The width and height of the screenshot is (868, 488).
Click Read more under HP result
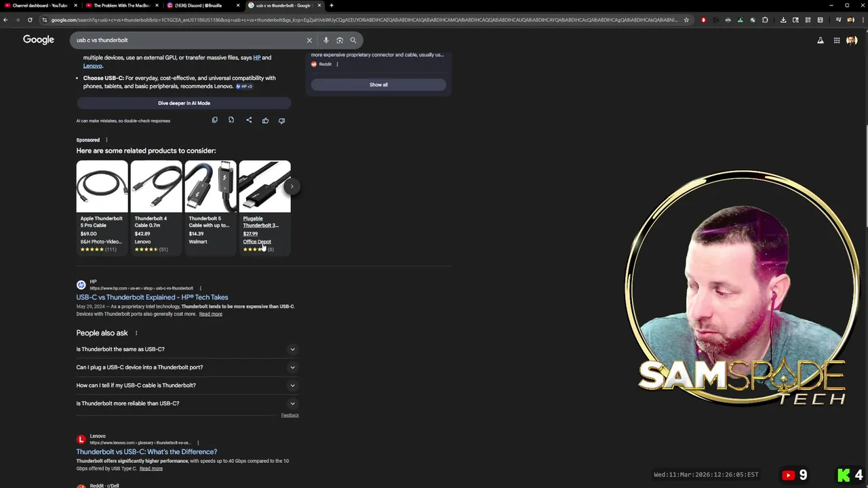click(210, 314)
